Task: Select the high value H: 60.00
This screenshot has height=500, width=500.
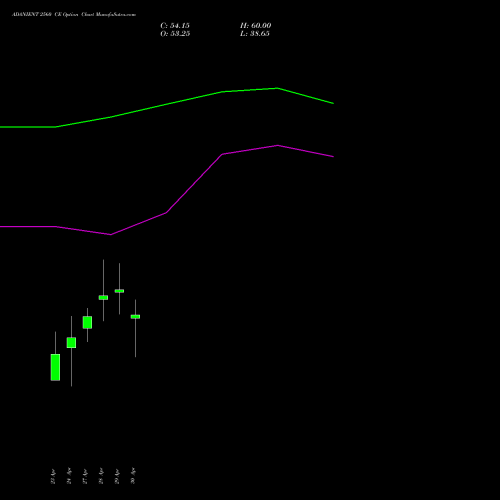Action: coord(255,26)
